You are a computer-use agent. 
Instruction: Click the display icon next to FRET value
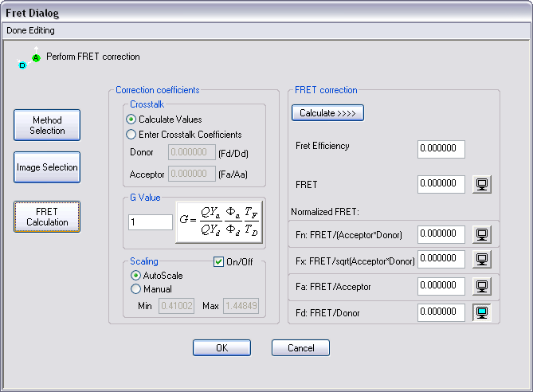[482, 184]
